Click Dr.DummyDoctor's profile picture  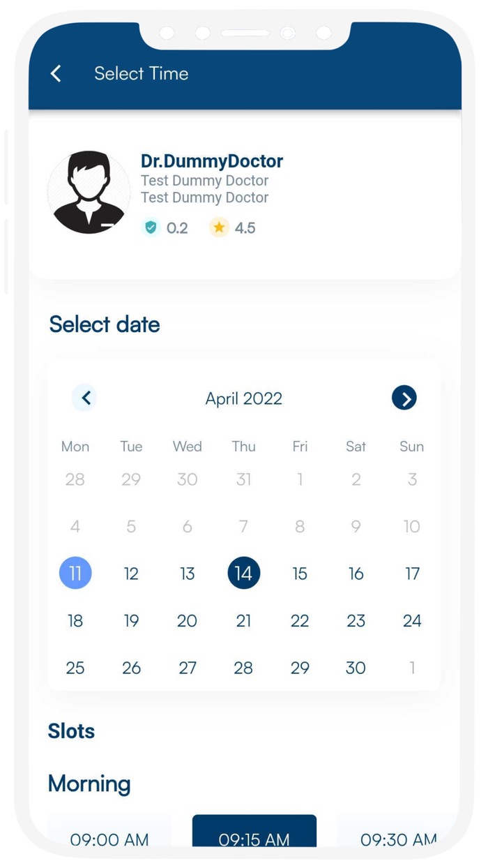pyautogui.click(x=89, y=191)
